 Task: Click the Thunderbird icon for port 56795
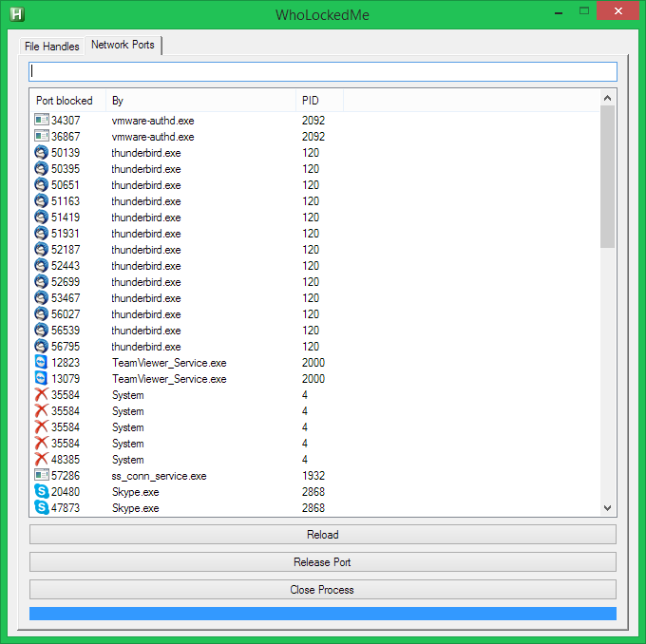[x=41, y=346]
